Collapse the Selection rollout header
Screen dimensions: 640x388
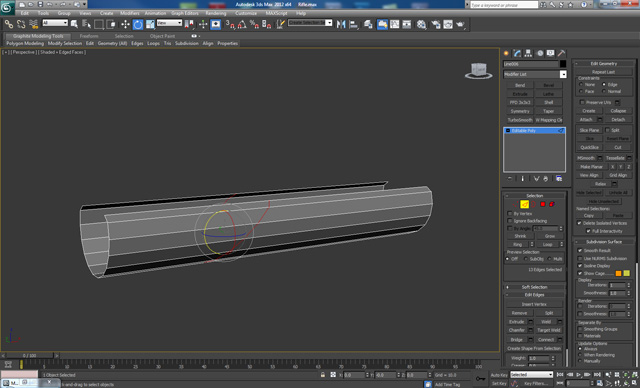pyautogui.click(x=534, y=196)
